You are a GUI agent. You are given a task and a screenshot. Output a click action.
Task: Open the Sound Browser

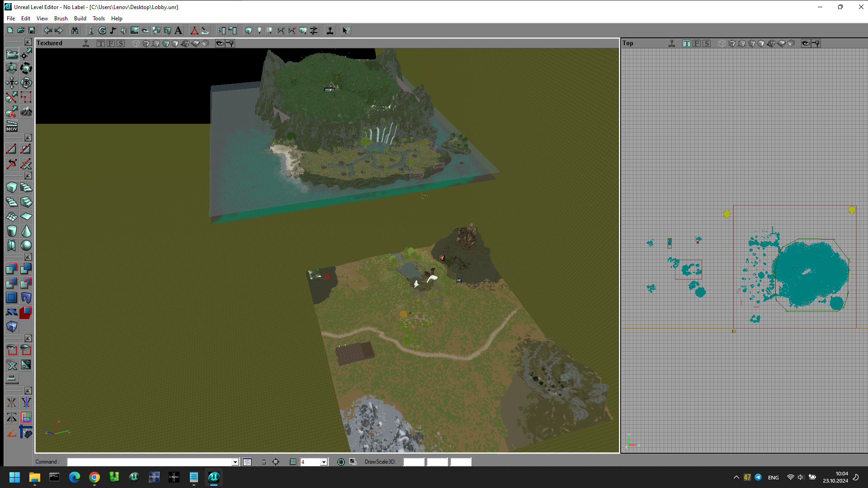tap(124, 31)
